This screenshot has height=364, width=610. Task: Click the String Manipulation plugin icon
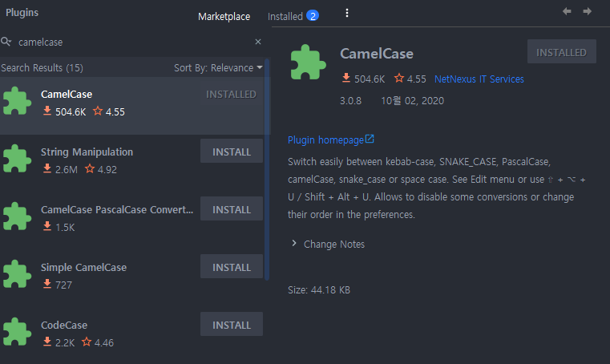(x=17, y=159)
